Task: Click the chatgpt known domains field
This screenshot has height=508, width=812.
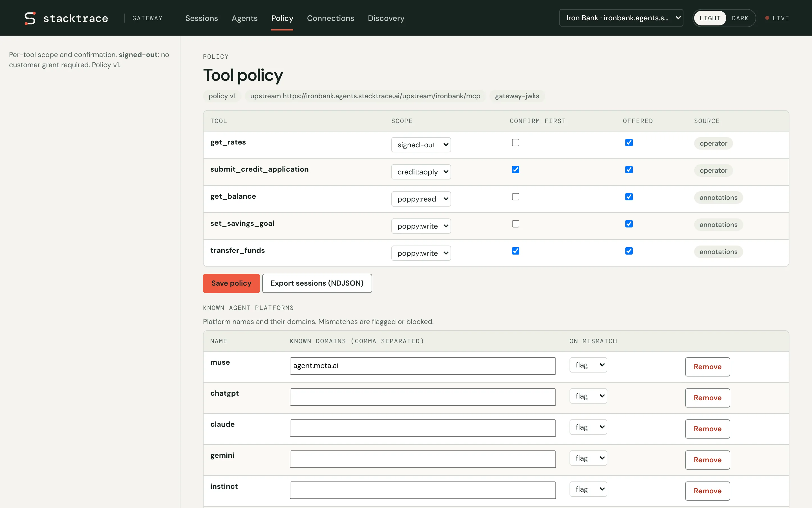Action: point(422,397)
